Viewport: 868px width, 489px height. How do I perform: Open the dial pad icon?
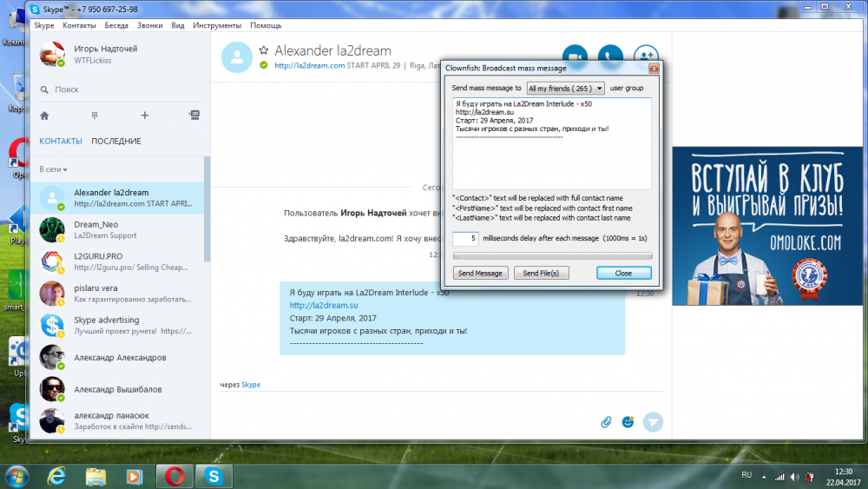click(x=94, y=116)
